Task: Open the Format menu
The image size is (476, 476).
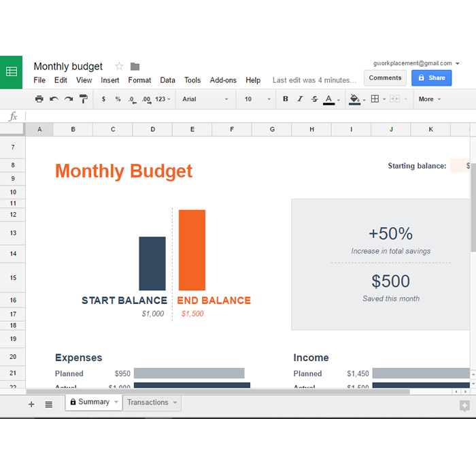Action: pyautogui.click(x=139, y=80)
